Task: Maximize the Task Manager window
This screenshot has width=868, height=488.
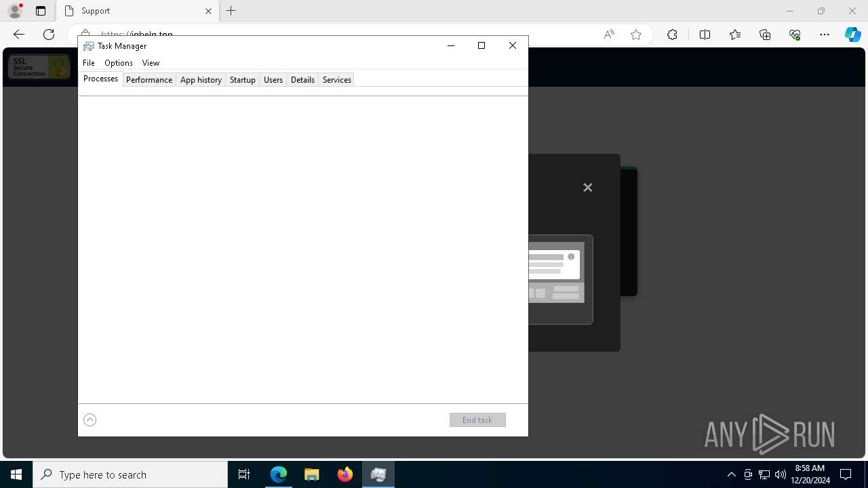Action: (481, 45)
